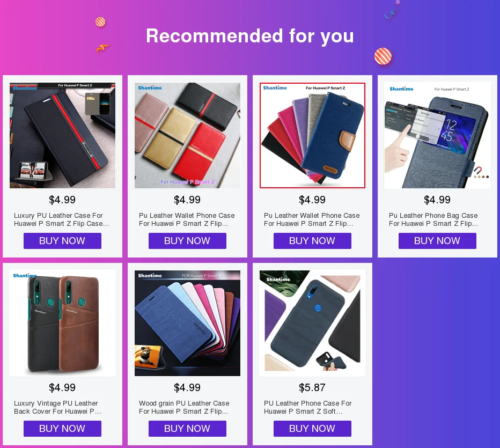Click BUY NOW for the denim wallet case

click(x=312, y=241)
